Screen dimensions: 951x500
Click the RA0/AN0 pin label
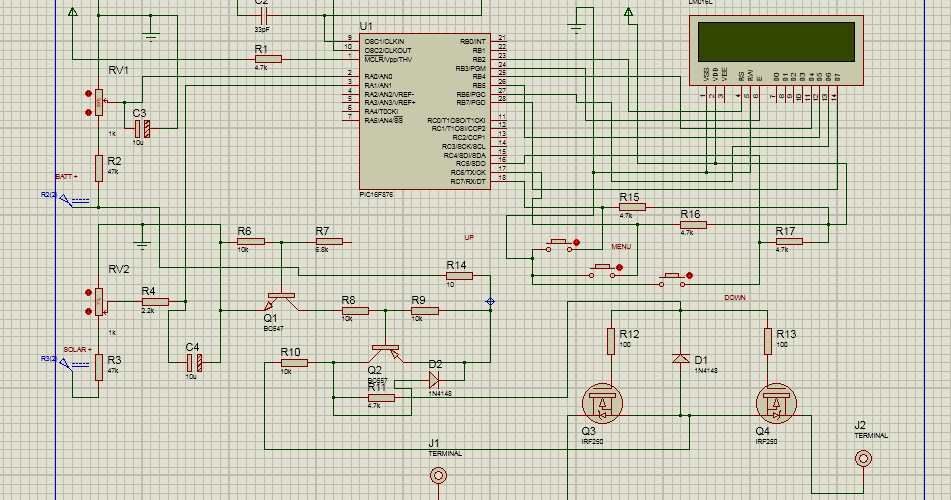coord(378,76)
